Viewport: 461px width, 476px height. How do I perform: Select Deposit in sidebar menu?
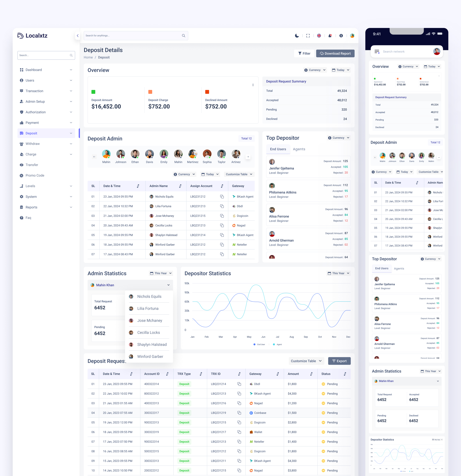(x=46, y=133)
